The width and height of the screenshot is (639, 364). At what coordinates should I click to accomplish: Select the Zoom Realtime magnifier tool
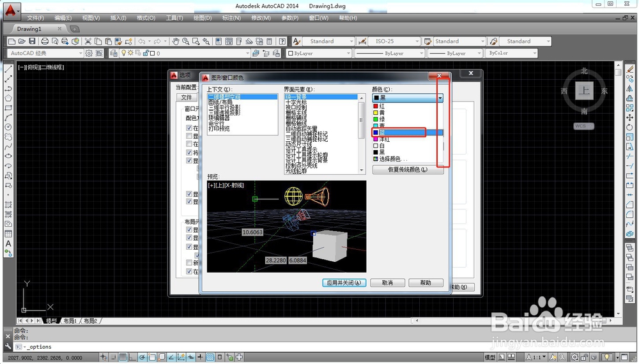(x=186, y=41)
